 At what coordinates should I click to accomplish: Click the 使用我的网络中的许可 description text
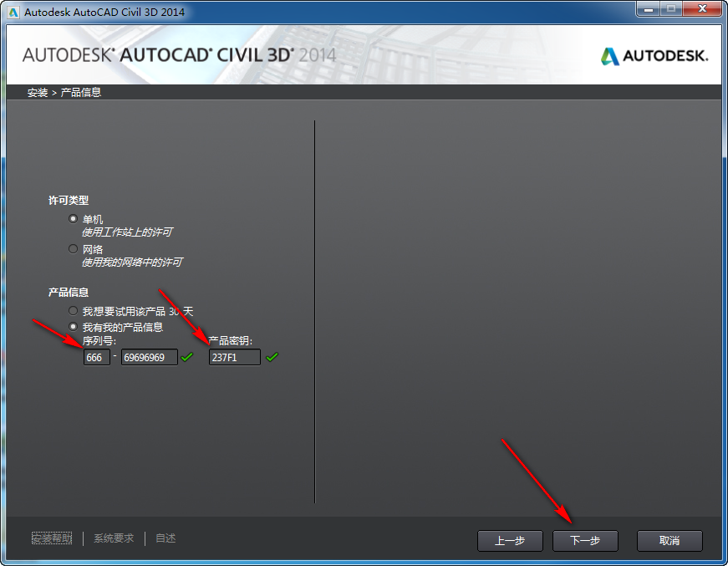(132, 263)
